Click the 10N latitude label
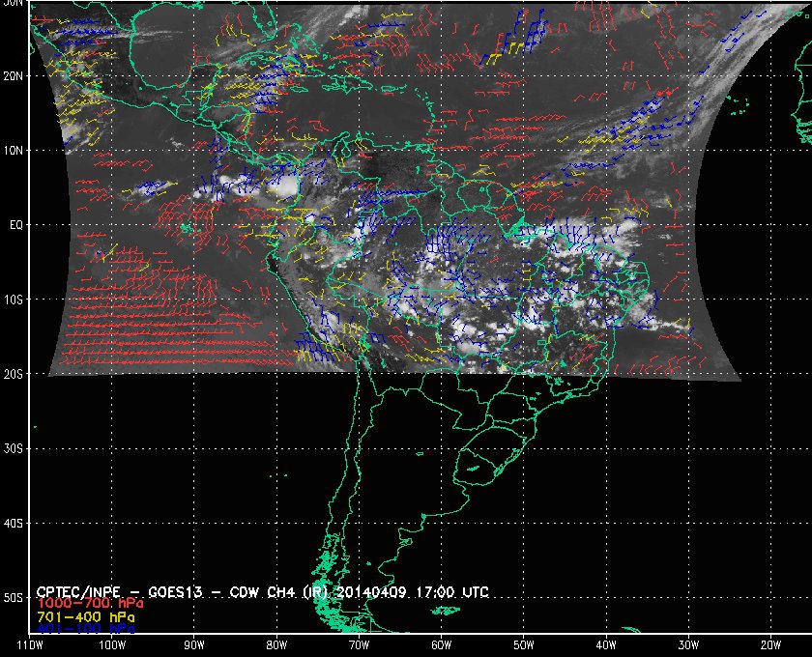This screenshot has height=657, width=812. point(14,151)
